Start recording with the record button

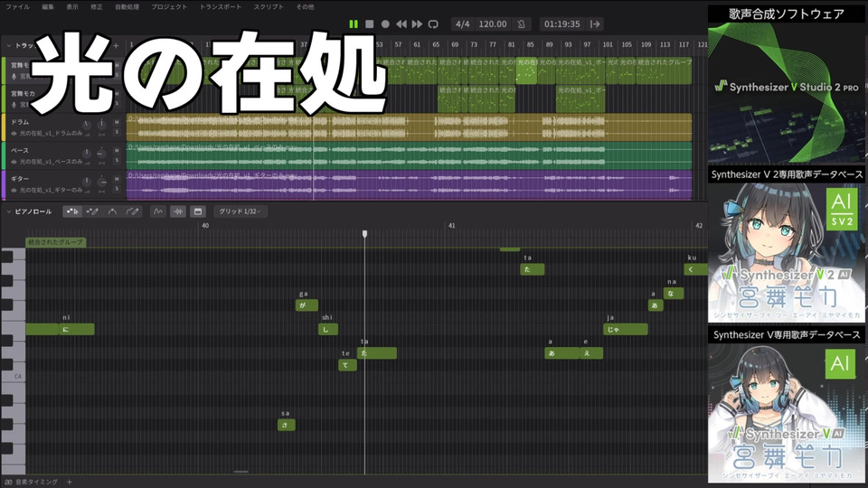(x=385, y=23)
